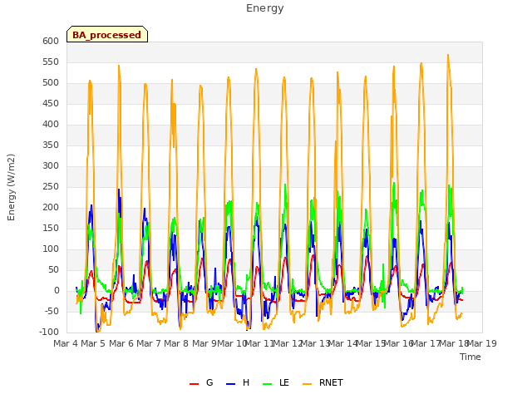Click the RNET peak on Mar 6

click(x=119, y=66)
